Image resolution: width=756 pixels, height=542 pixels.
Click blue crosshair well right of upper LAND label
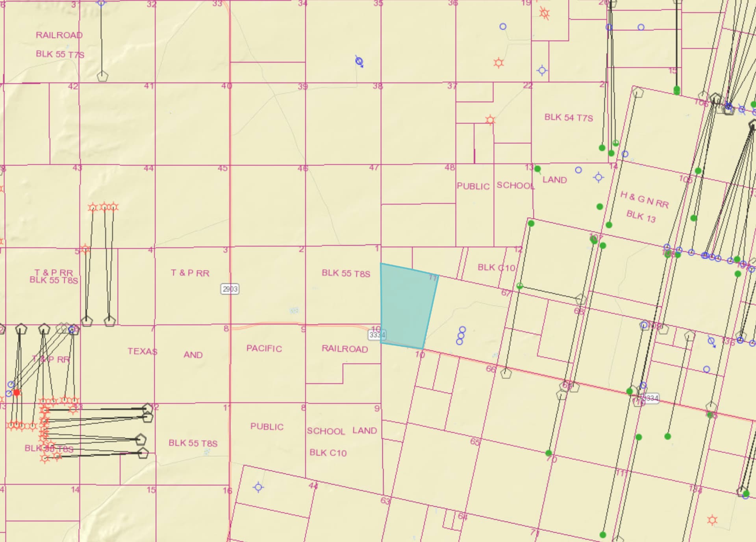click(x=598, y=177)
